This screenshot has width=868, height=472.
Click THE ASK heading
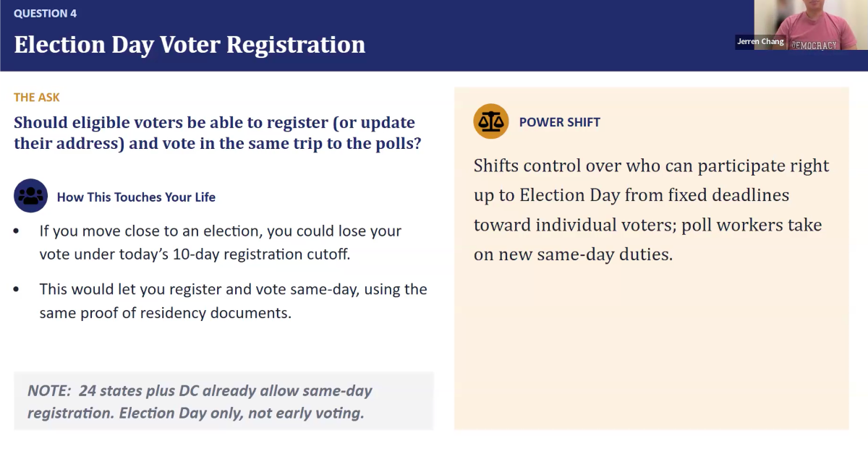pyautogui.click(x=37, y=97)
